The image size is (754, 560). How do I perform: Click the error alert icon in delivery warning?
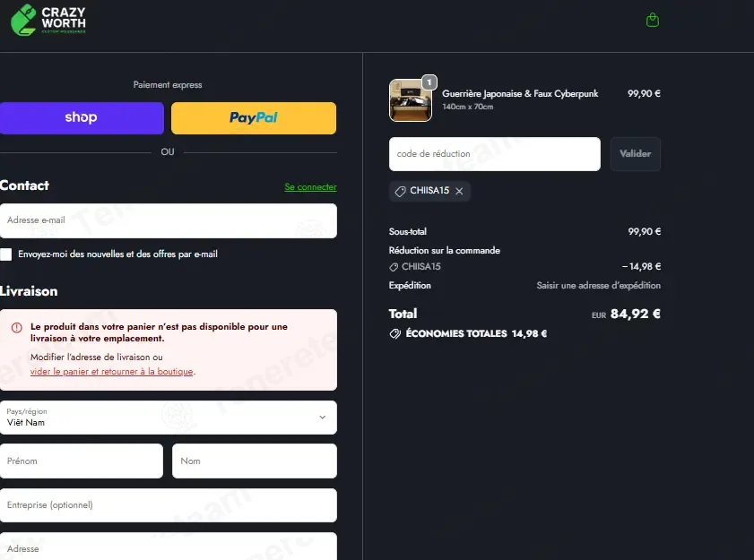[x=17, y=328]
